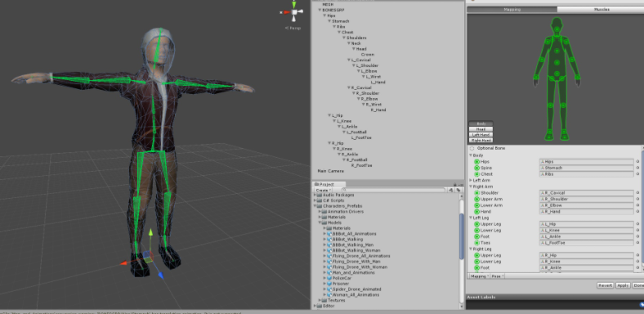Collapse the Right Arm bone section
This screenshot has width=644, height=314.
click(x=471, y=186)
